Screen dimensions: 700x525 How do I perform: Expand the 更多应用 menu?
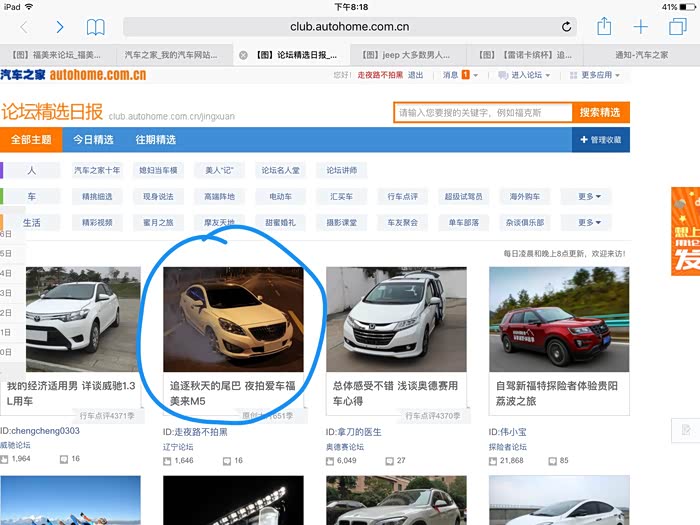point(595,75)
